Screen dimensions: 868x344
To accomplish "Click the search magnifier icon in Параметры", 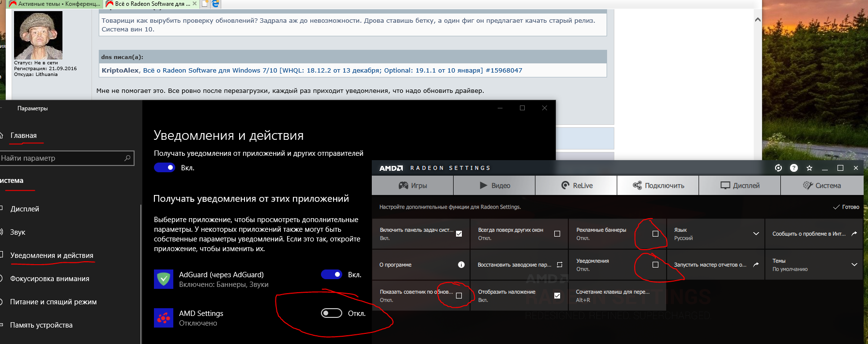I will [127, 158].
